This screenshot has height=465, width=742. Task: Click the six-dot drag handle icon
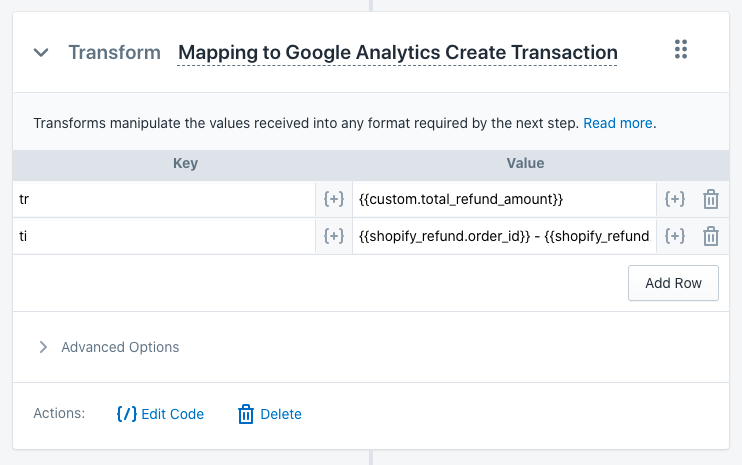tap(681, 49)
